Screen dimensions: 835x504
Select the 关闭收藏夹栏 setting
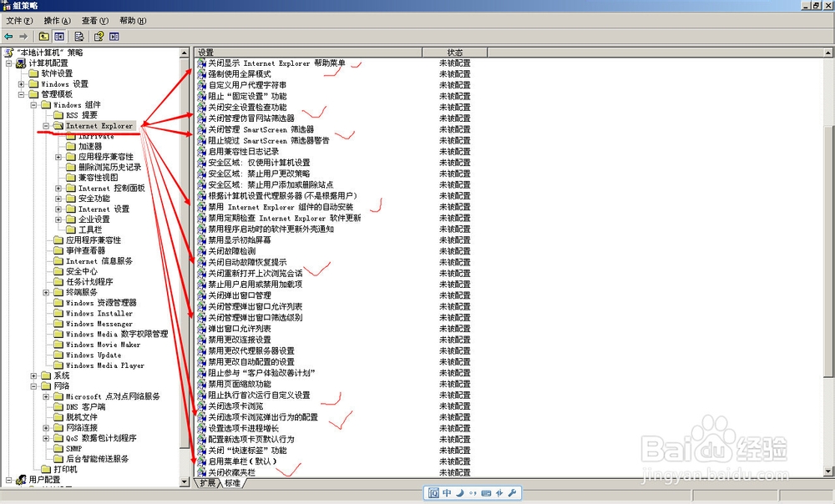[x=231, y=472]
